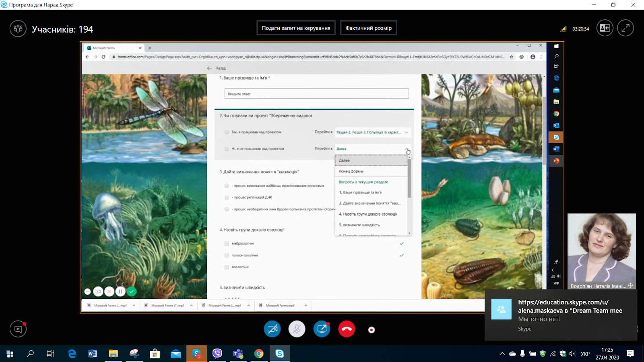Check the палеонтологічні checkbox

(x=227, y=255)
